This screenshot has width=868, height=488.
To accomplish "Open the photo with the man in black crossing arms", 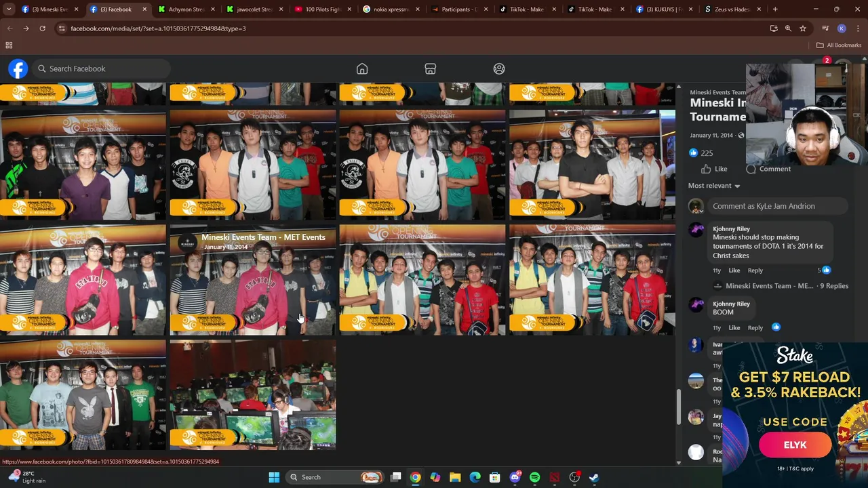I will 592,165.
